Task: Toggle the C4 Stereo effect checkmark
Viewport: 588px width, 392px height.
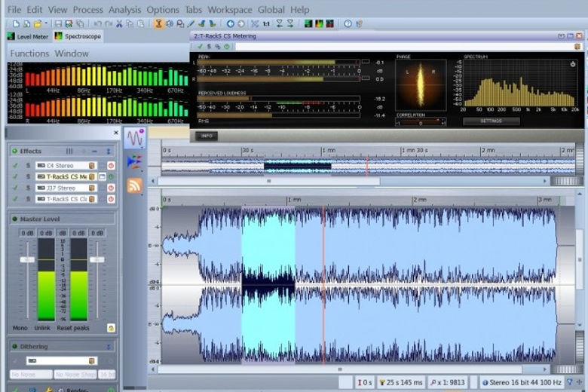Action: (x=15, y=165)
